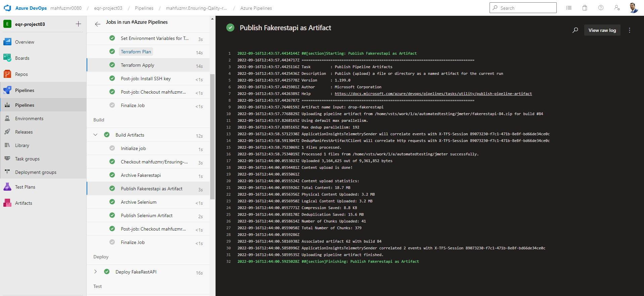Click the Deploy stage heading
Viewport: 644px width, 296px height.
(x=101, y=257)
